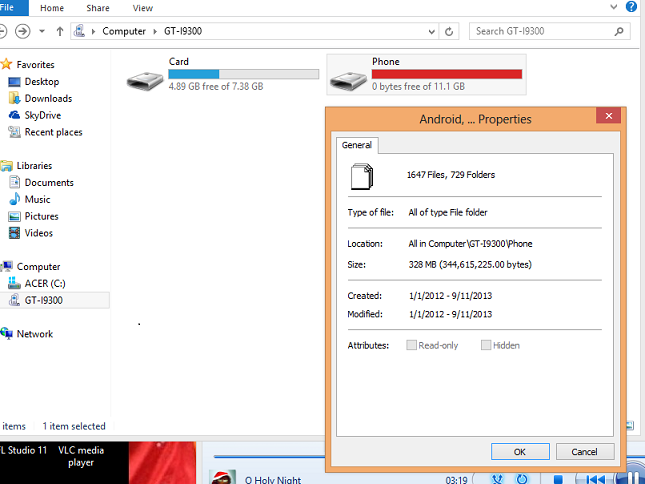Open the ACER (C:) drive
Viewport: 645px width, 484px height.
tap(44, 283)
